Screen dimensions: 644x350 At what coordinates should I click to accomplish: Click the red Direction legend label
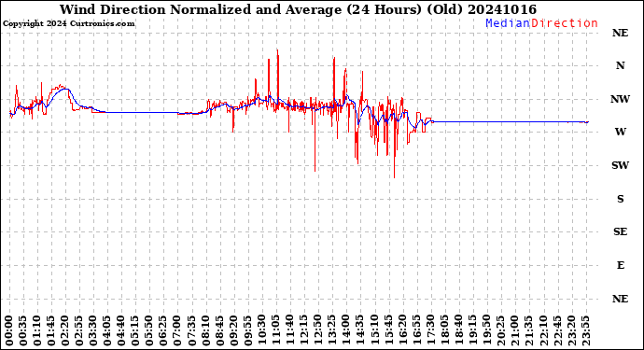tap(565, 23)
